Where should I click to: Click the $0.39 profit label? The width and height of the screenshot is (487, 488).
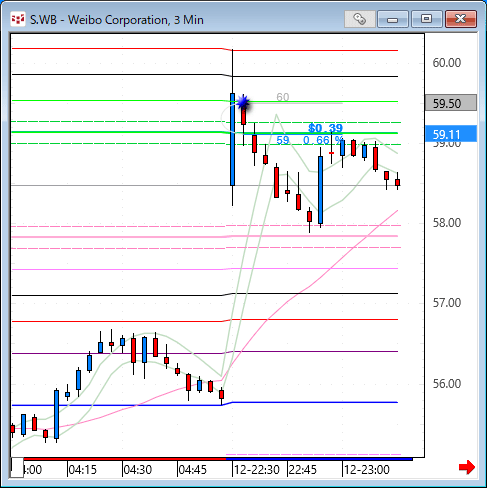326,128
